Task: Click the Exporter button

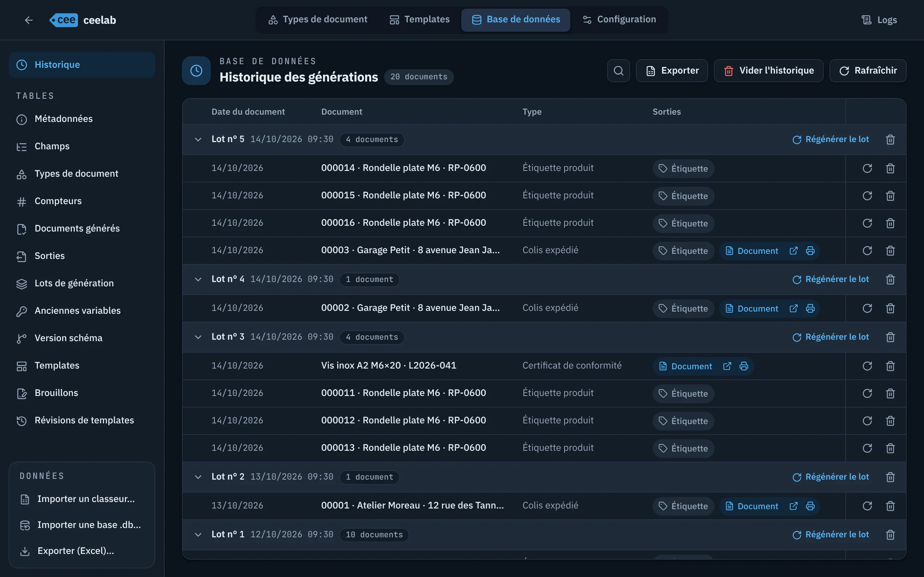Action: tap(672, 71)
